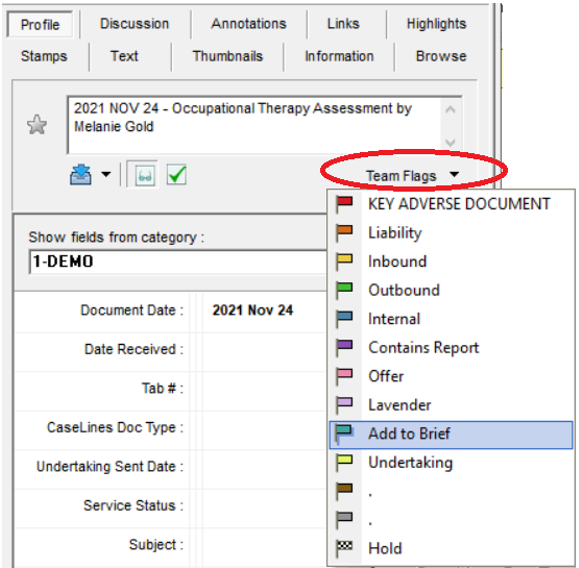Toggle the green checkmark icon

point(177,175)
